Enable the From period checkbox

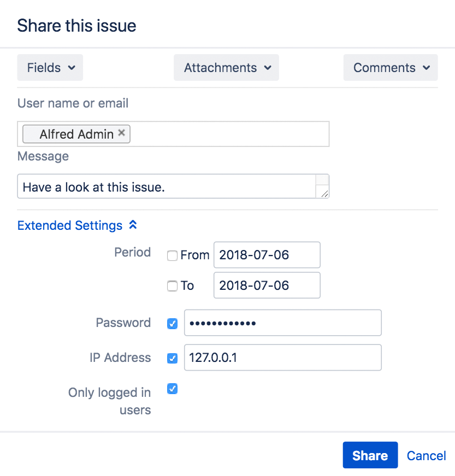[172, 255]
